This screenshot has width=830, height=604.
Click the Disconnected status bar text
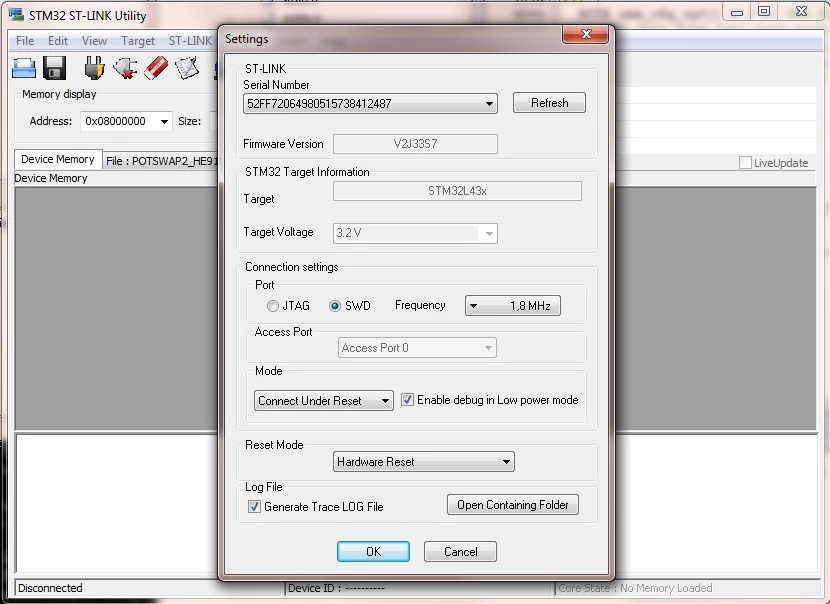click(x=50, y=588)
